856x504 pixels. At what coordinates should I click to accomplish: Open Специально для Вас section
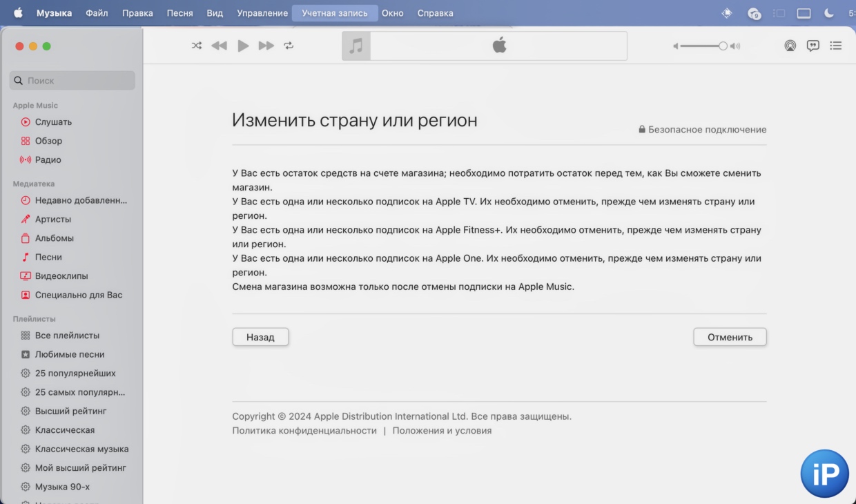[72, 295]
